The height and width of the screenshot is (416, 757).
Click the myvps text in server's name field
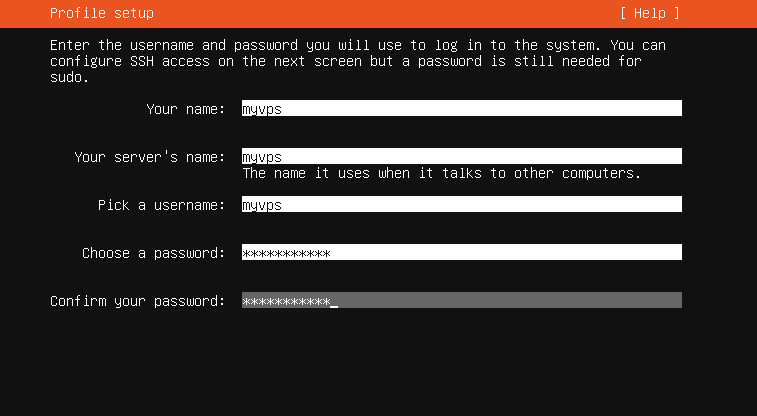point(262,157)
